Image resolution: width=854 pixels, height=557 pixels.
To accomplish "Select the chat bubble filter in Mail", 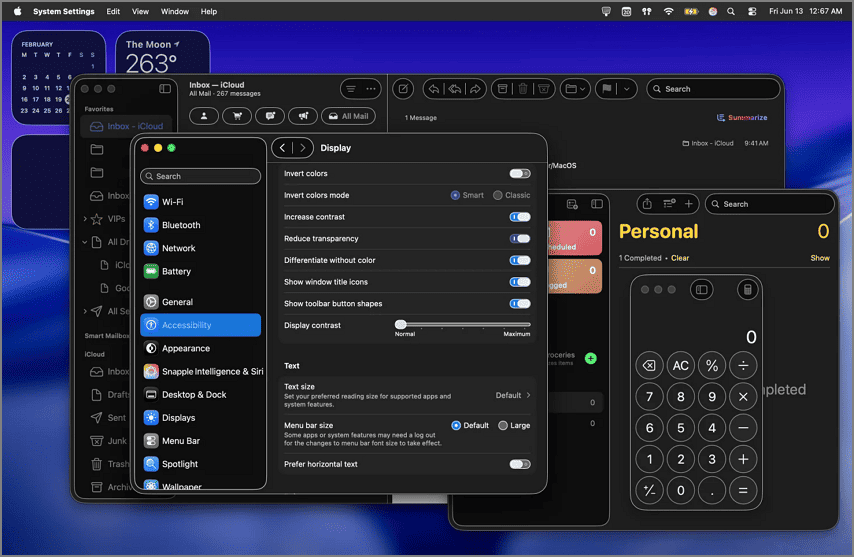I will coord(271,116).
